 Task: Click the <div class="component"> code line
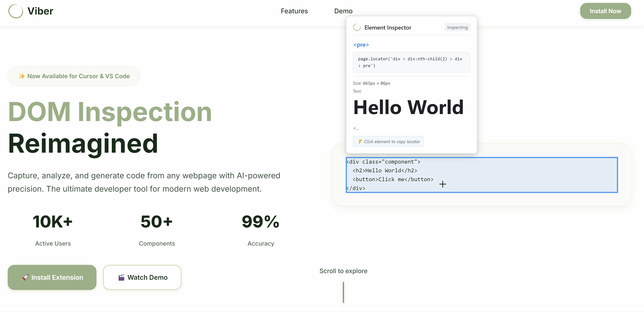click(x=383, y=162)
